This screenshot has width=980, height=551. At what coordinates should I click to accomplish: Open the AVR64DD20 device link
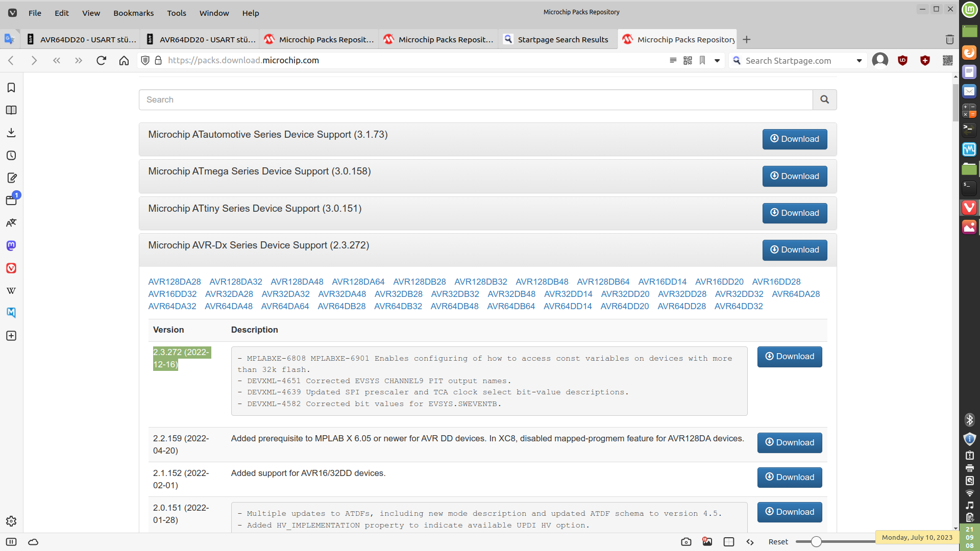tap(625, 306)
